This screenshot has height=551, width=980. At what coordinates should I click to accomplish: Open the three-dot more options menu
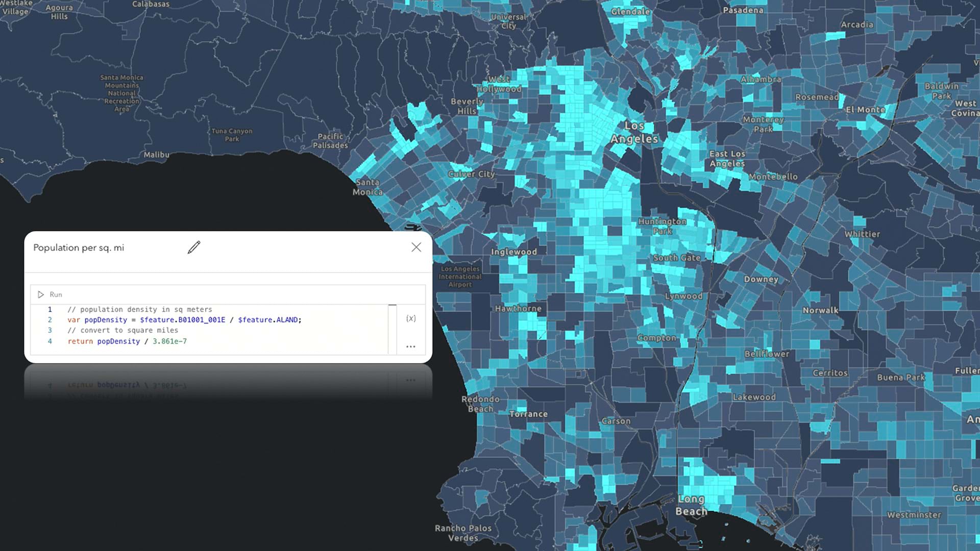(411, 346)
